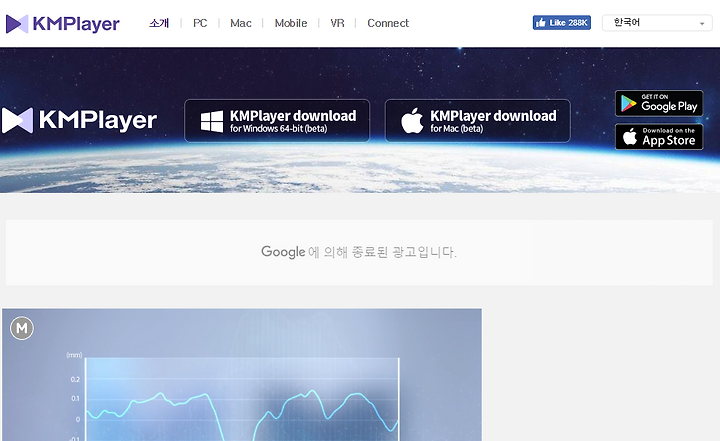This screenshot has height=441, width=720.
Task: Expand the 한국어 language dropdown
Action: pyautogui.click(x=657, y=23)
